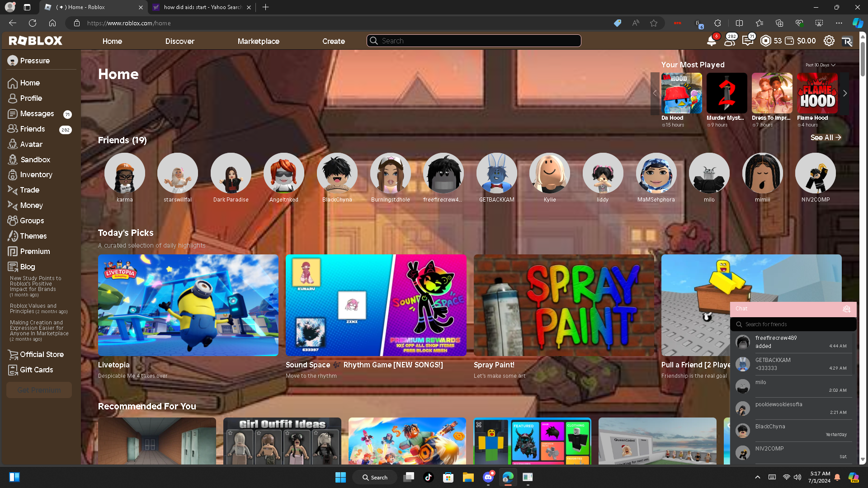868x488 pixels.
Task: Open a new browser tab
Action: tap(266, 7)
